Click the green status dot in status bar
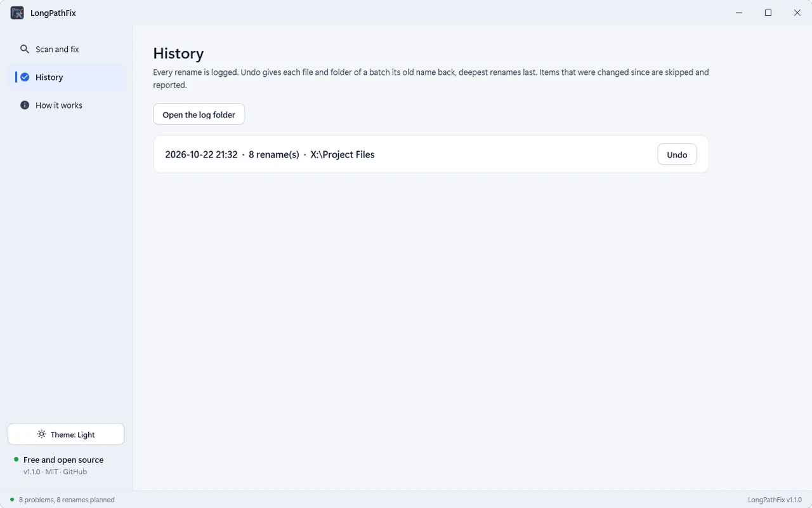 pyautogui.click(x=12, y=500)
